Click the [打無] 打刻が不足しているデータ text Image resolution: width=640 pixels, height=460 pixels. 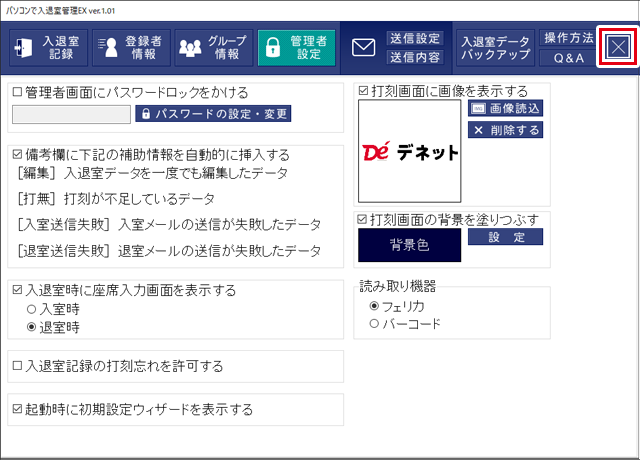coord(116,199)
